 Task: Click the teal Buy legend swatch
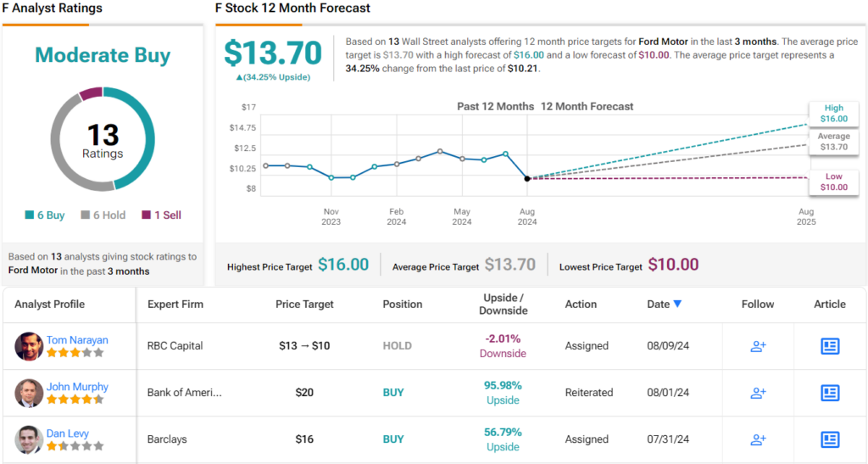click(31, 215)
